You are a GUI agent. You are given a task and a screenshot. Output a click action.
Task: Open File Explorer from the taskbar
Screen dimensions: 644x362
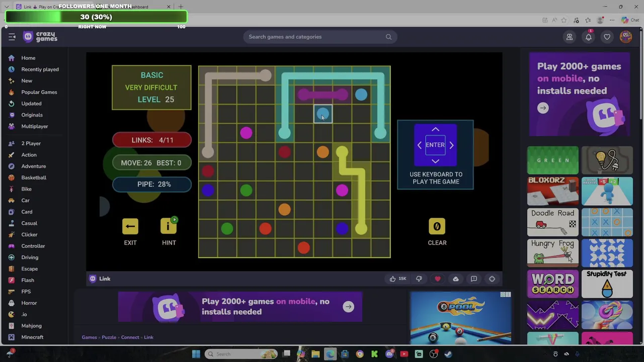coord(315,354)
